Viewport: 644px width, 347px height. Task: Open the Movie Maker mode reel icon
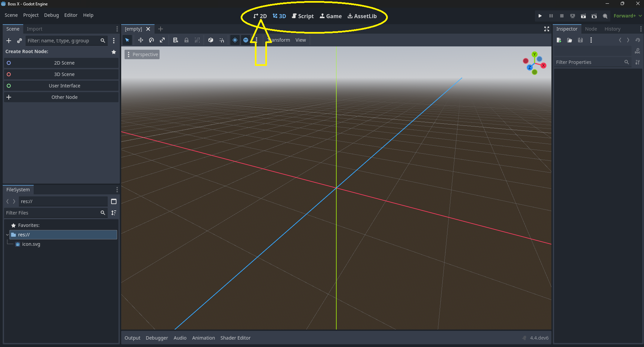[x=605, y=16]
